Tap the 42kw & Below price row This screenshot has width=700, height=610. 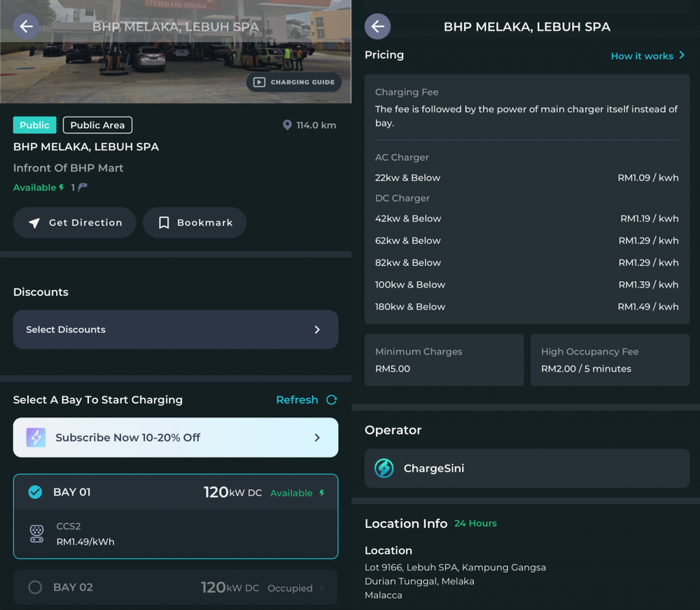pos(527,219)
